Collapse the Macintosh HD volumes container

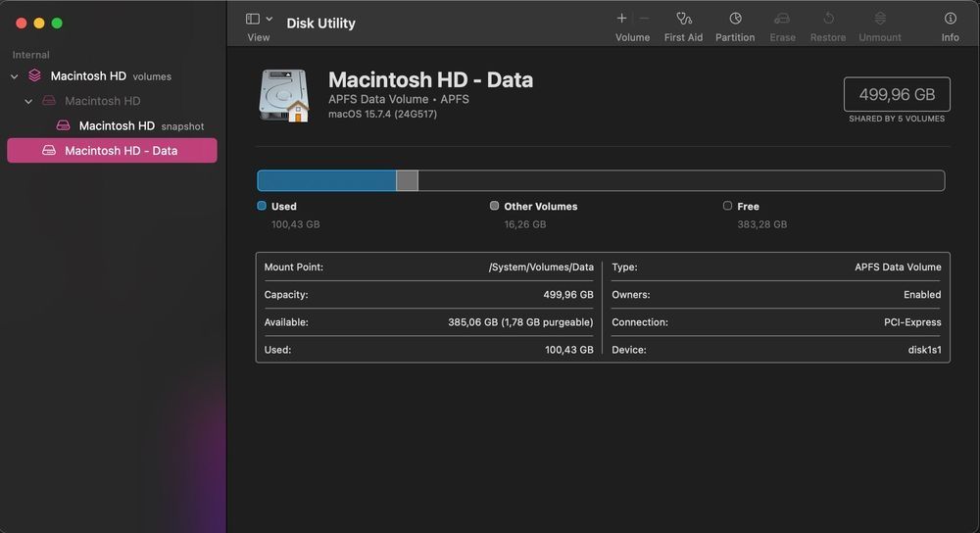point(15,76)
